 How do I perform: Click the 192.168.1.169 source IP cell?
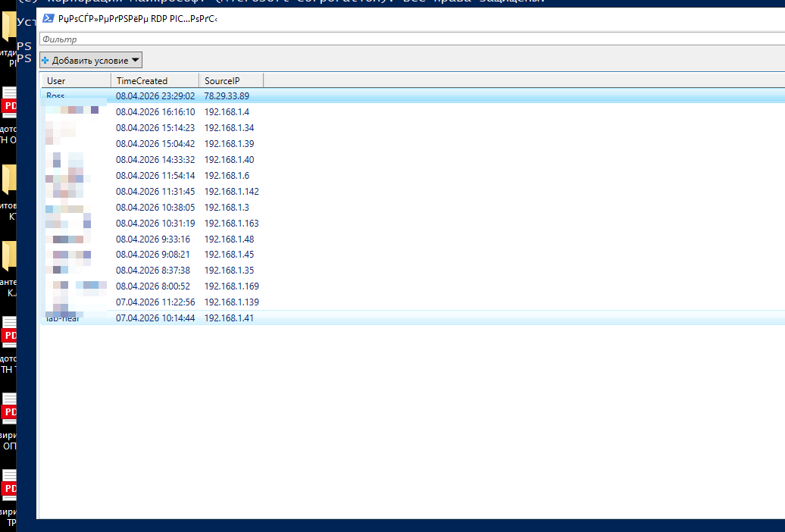tap(231, 286)
